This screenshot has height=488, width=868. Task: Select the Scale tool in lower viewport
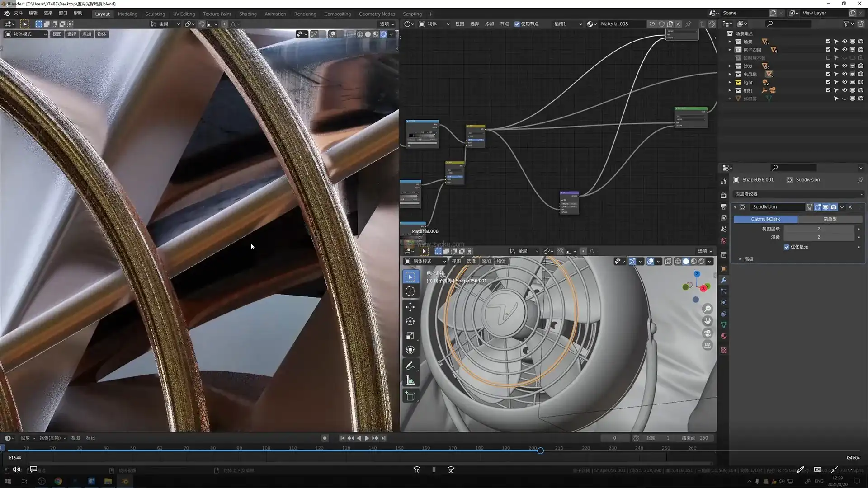(410, 336)
